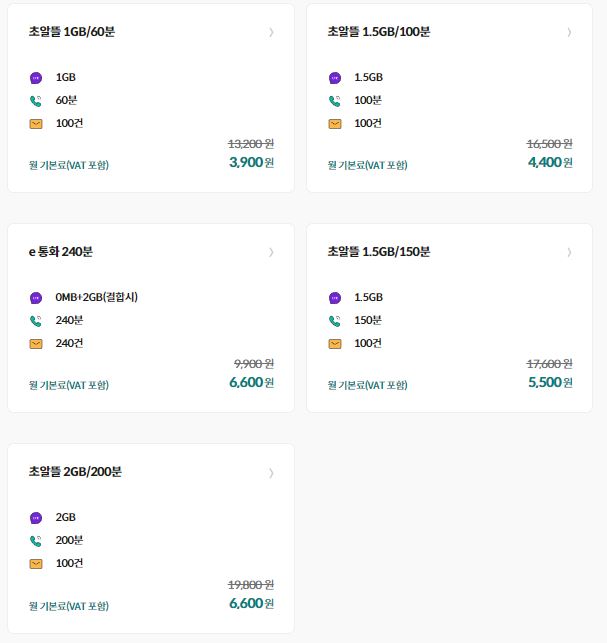Click the envelope icon in 초알뜰 2GB/200분 card
The width and height of the screenshot is (607, 643).
pyautogui.click(x=36, y=564)
